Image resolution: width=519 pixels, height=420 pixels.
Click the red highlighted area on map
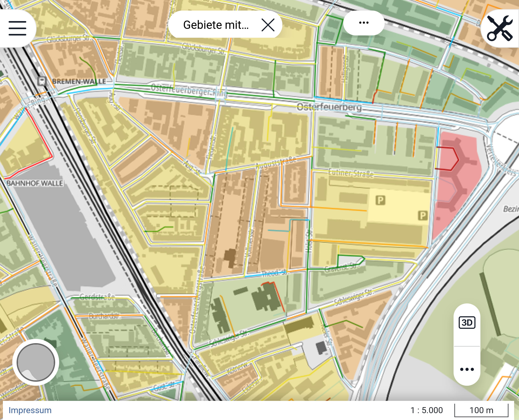click(x=457, y=183)
